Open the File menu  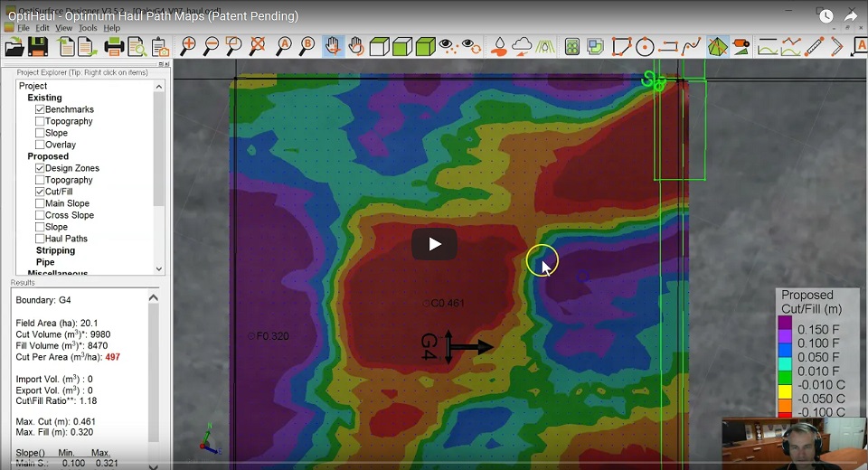coord(24,28)
